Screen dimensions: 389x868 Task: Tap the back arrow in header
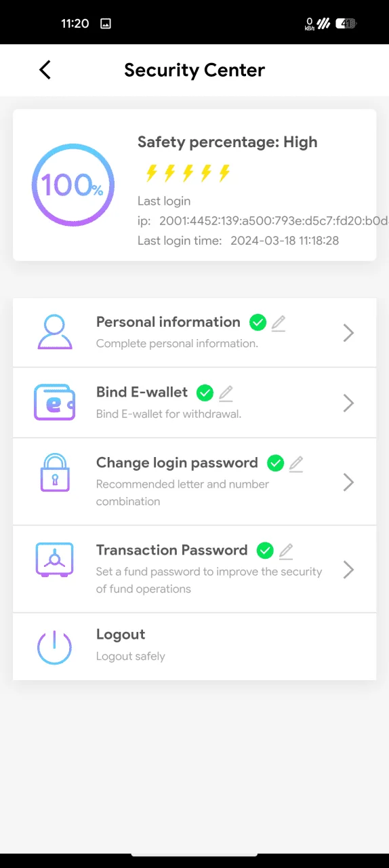[x=45, y=70]
